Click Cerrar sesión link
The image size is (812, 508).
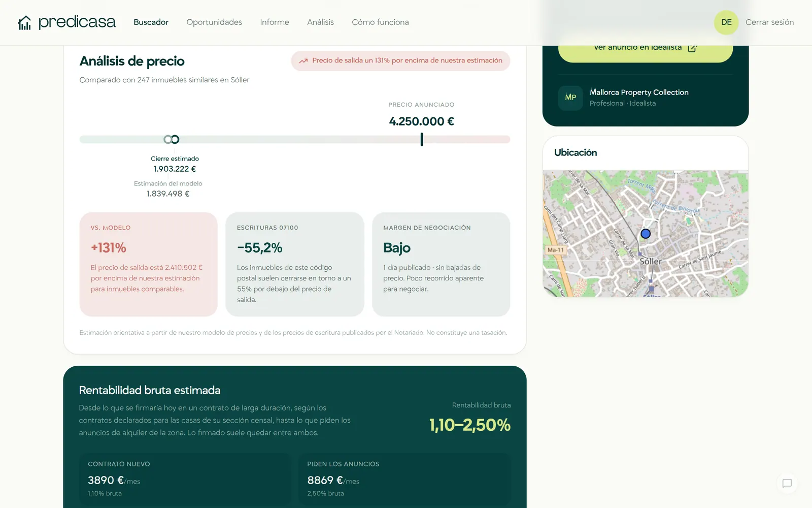pyautogui.click(x=769, y=22)
